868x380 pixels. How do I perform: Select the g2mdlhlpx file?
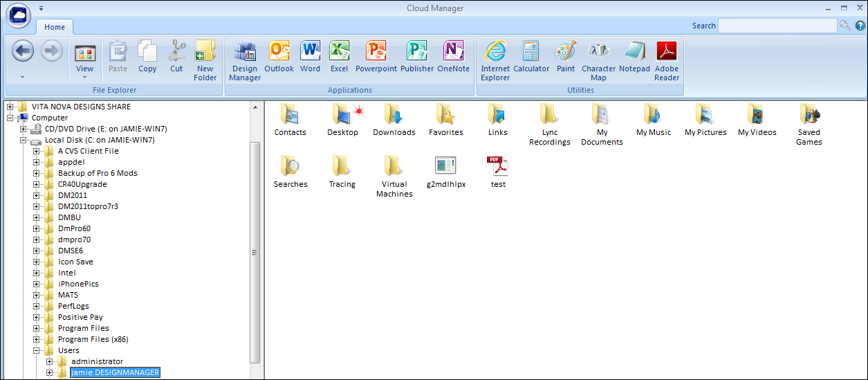446,172
